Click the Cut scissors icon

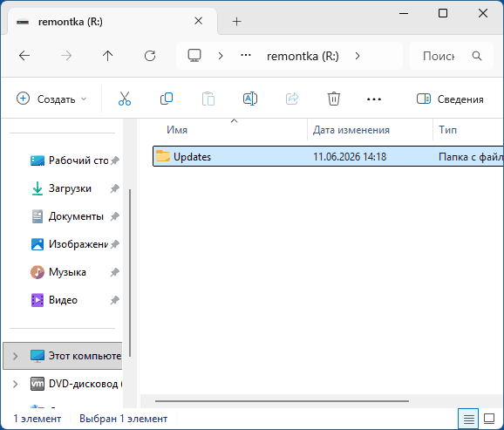tap(125, 99)
